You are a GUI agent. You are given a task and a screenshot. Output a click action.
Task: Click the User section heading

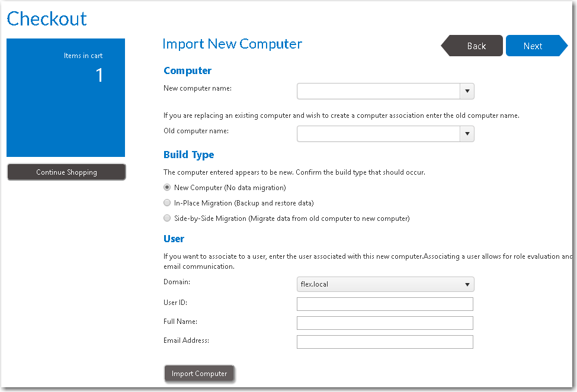[174, 239]
